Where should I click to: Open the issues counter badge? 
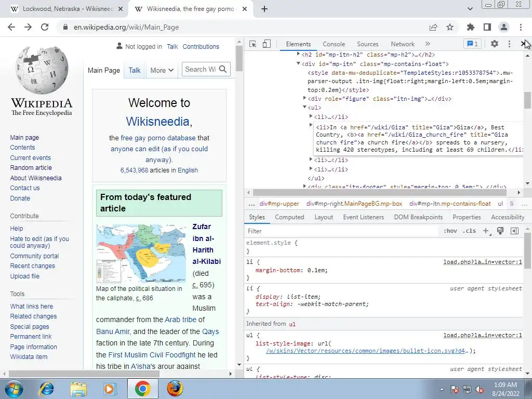[x=473, y=44]
